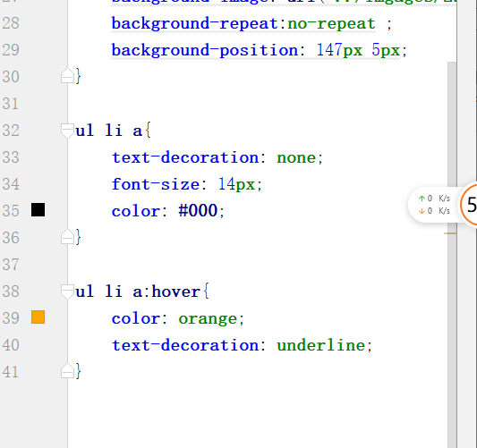Screen dimensions: 477x448
Task: Click line number 31 in the gutter
Action: tap(11, 104)
